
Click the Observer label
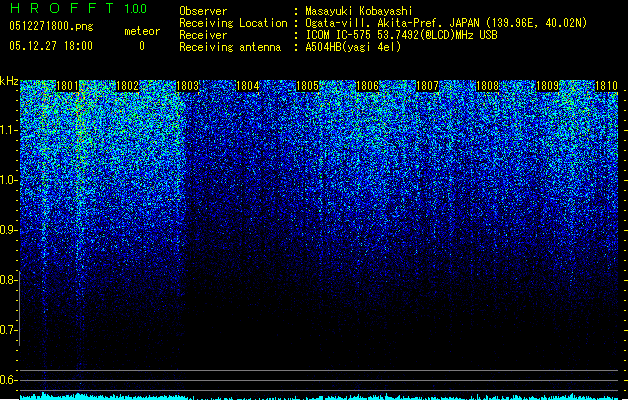[203, 11]
